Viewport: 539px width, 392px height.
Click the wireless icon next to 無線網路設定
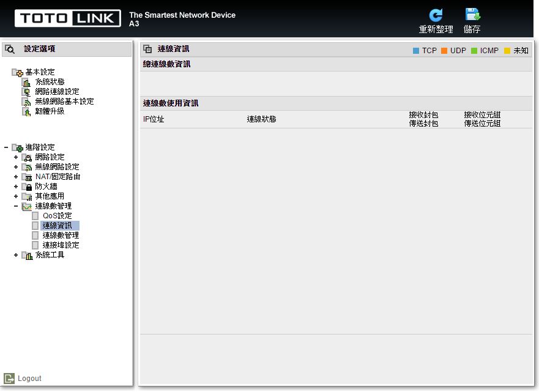(27, 168)
